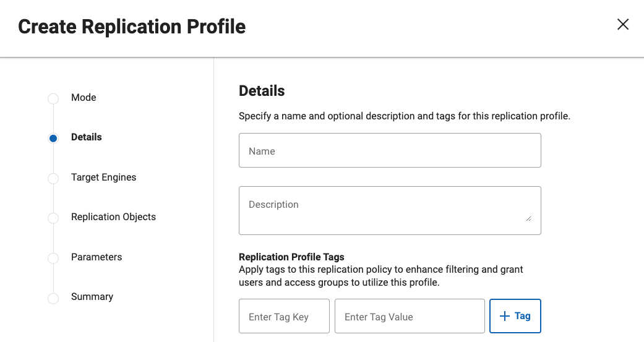
Task: Open the Replication Objects step
Action: (x=113, y=217)
